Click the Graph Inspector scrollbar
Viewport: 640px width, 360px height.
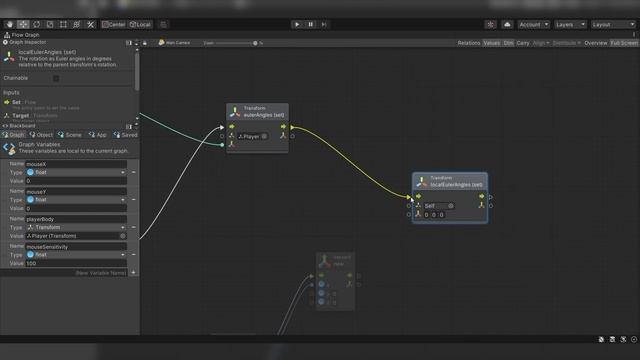point(137,71)
